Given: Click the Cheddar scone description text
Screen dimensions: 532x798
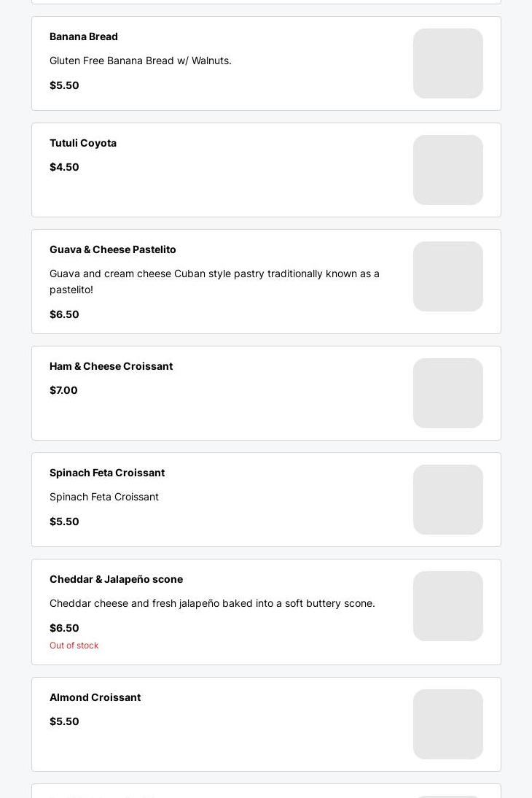Looking at the screenshot, I should 212,603.
